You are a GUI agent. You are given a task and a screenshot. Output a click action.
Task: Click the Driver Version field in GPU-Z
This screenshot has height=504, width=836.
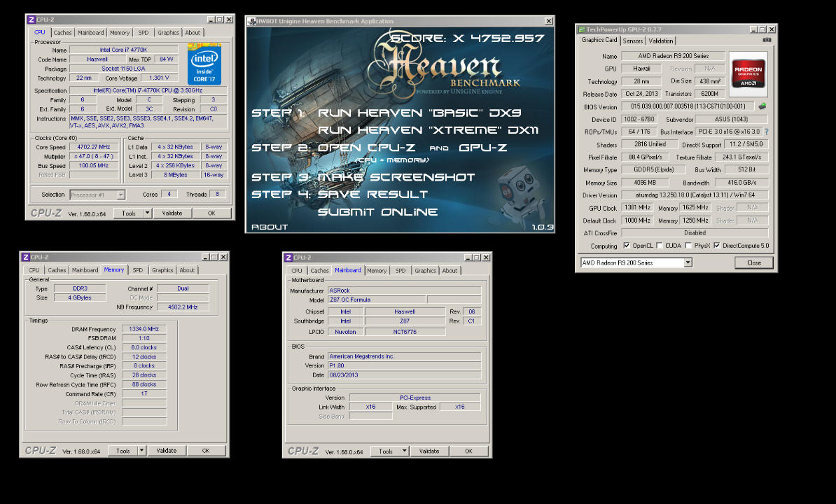(695, 195)
